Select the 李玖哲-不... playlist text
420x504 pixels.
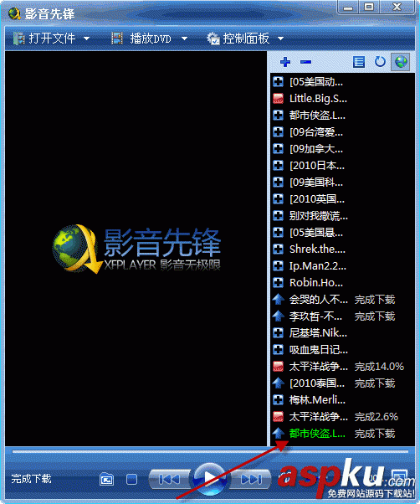pyautogui.click(x=315, y=316)
